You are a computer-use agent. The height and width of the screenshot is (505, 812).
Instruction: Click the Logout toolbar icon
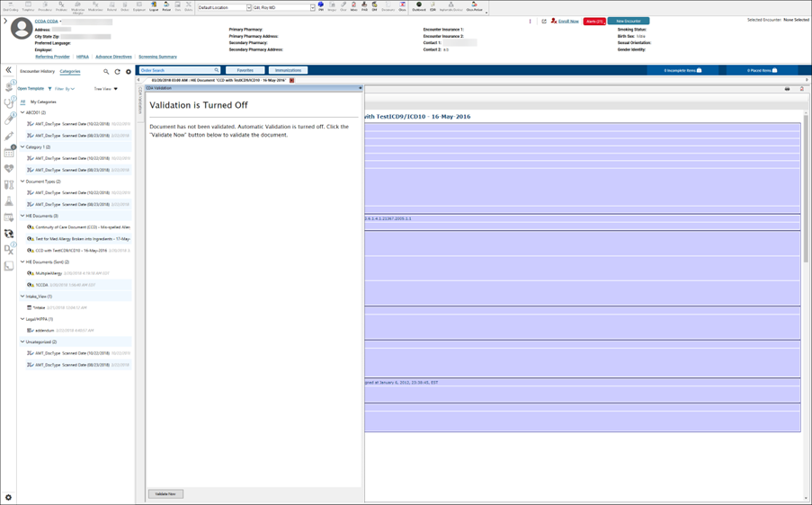(x=154, y=6)
